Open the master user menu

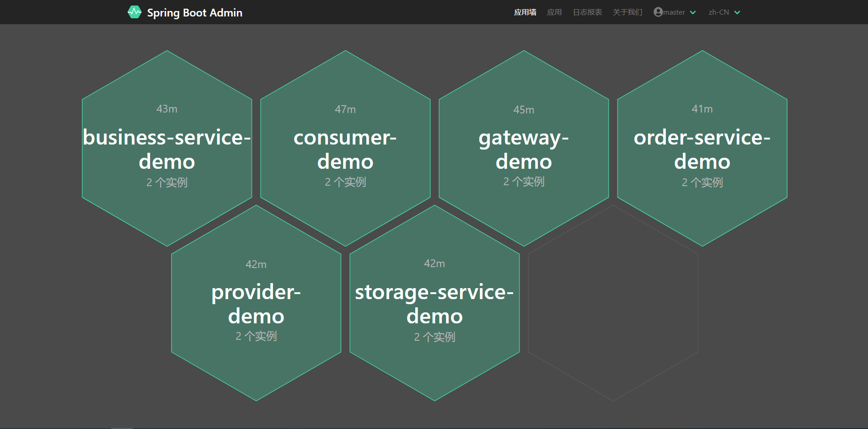coord(674,12)
